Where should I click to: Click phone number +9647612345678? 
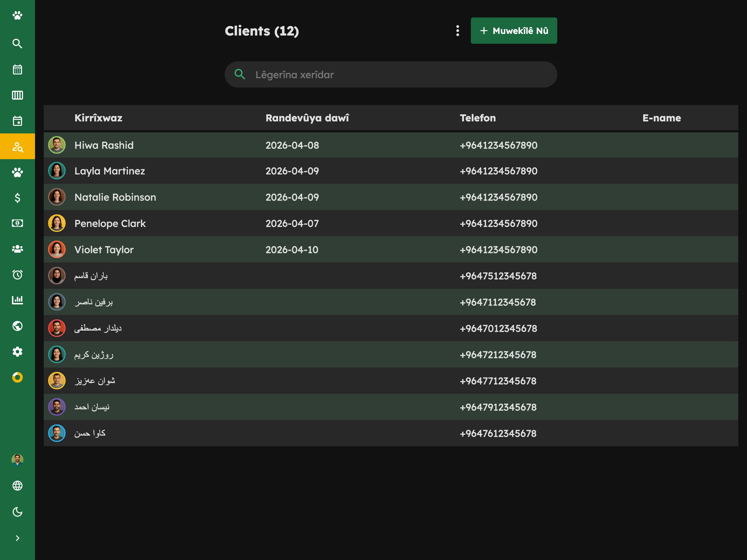click(498, 433)
